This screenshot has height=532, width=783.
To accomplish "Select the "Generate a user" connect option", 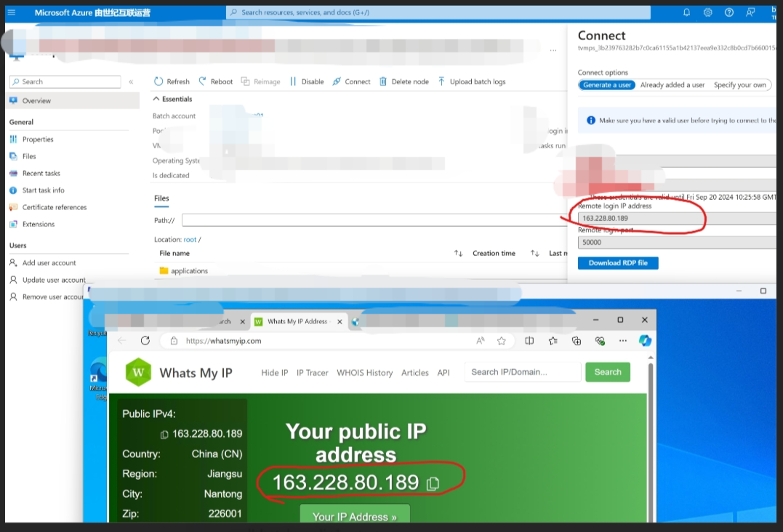I will coord(607,85).
